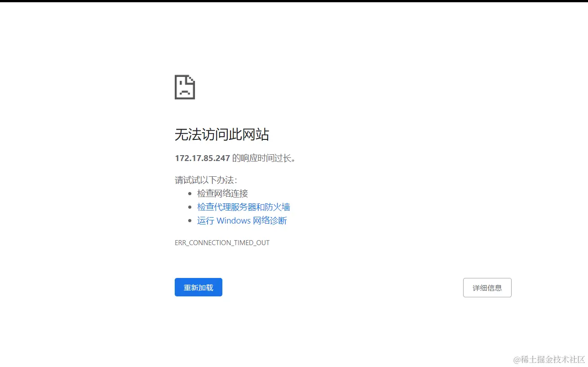Image resolution: width=588 pixels, height=367 pixels.
Task: Open 检查代理服务器和防火墙 link
Action: (x=244, y=207)
